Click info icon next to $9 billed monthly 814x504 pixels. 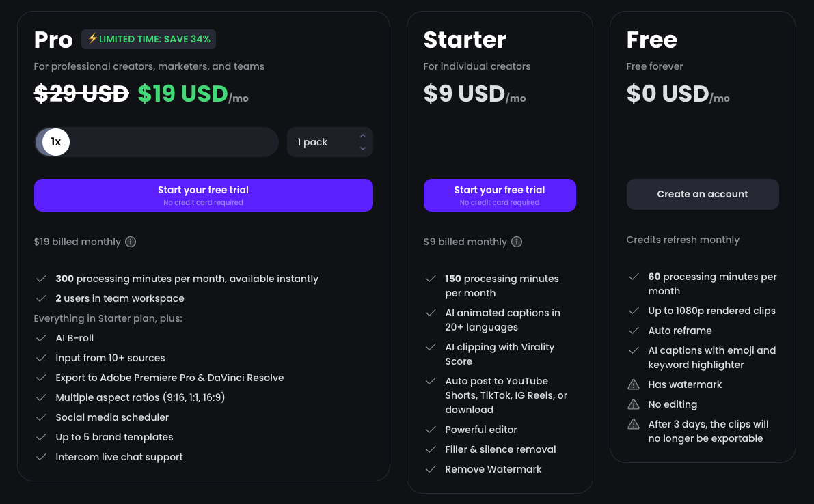517,242
